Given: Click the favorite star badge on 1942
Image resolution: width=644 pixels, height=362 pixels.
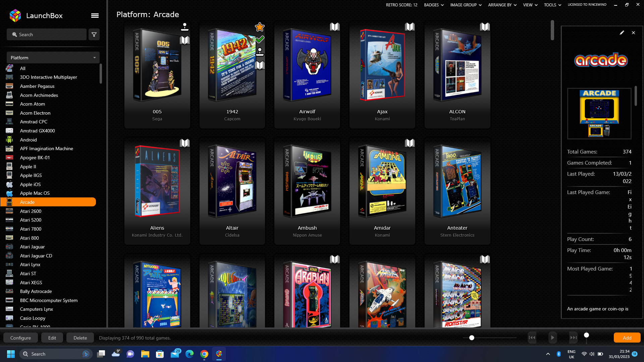Looking at the screenshot, I should (x=260, y=27).
